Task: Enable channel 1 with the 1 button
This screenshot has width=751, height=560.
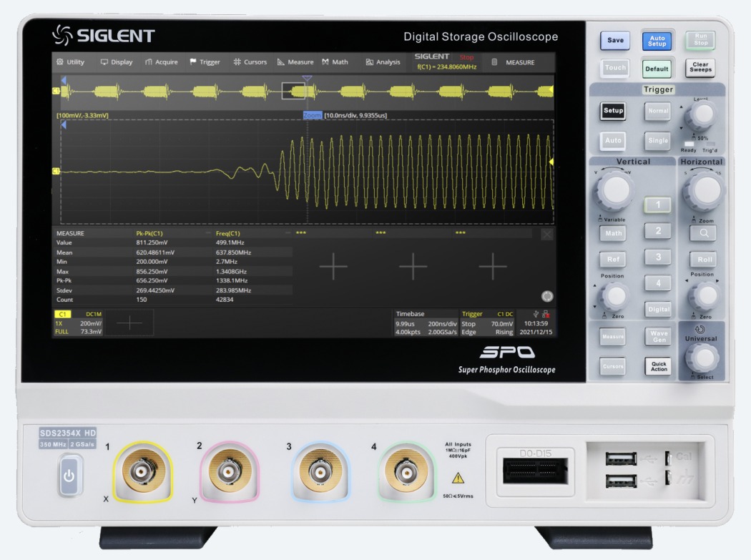Action: click(657, 205)
